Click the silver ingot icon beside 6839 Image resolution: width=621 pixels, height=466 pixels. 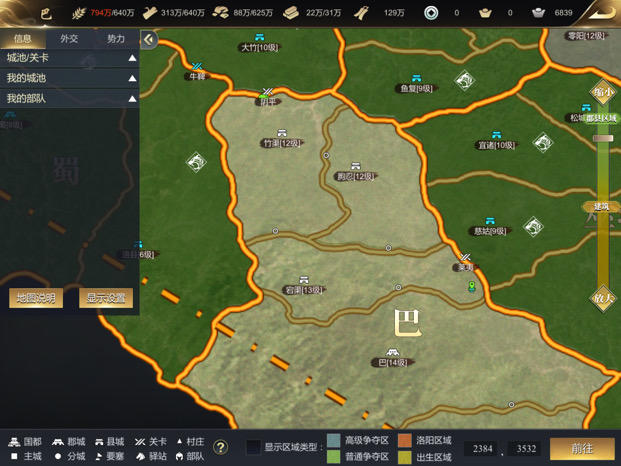coord(538,13)
